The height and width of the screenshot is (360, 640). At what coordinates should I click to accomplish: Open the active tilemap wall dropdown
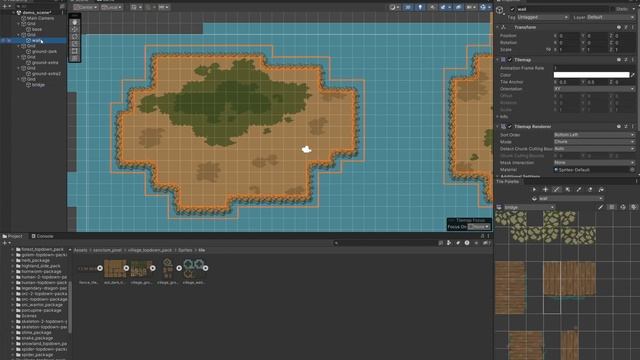click(x=571, y=198)
